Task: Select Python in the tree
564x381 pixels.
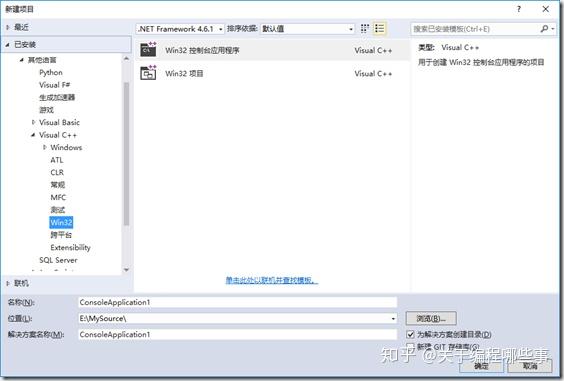Action: (51, 72)
